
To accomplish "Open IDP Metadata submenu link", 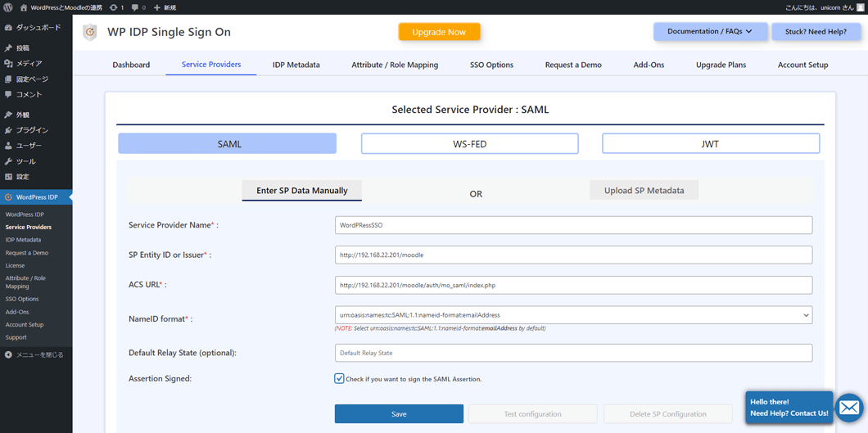I will click(x=23, y=240).
